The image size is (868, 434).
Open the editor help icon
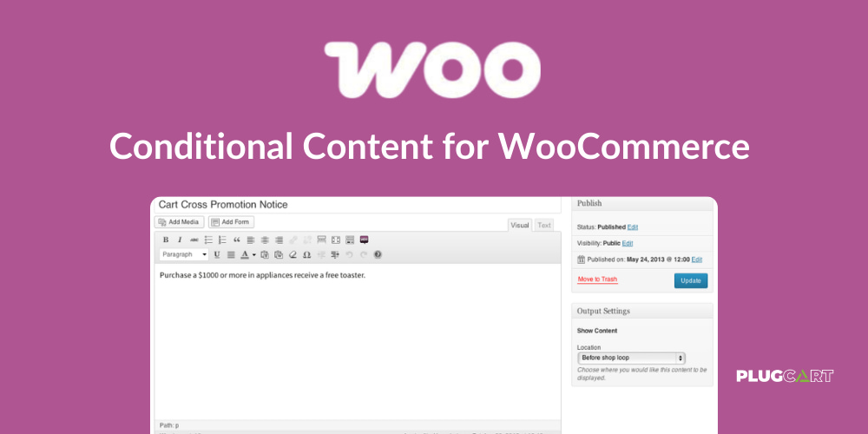[x=378, y=254]
